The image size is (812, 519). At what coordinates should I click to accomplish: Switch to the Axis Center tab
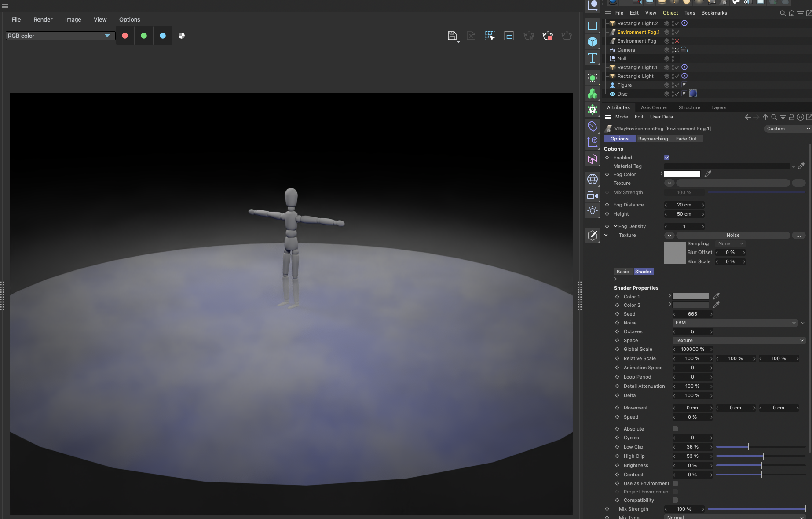(654, 107)
